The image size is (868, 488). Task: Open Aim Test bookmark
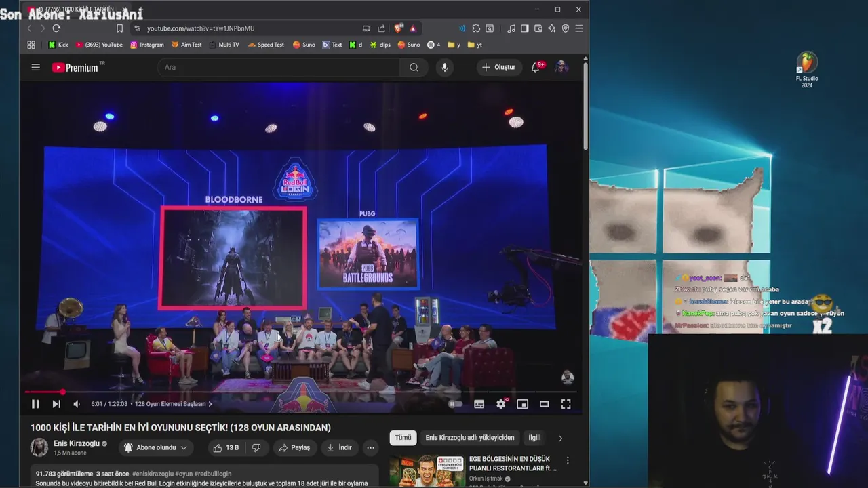point(186,45)
